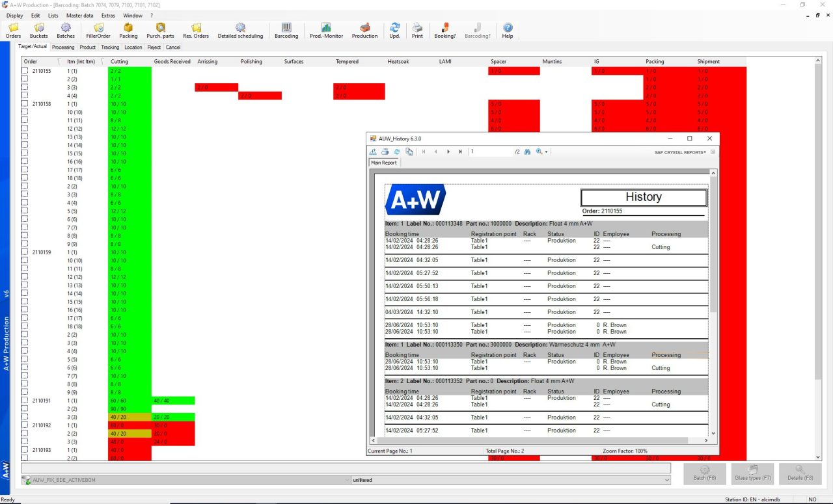Tick the checkbox for order 2110191
The width and height of the screenshot is (833, 504).
pyautogui.click(x=25, y=401)
